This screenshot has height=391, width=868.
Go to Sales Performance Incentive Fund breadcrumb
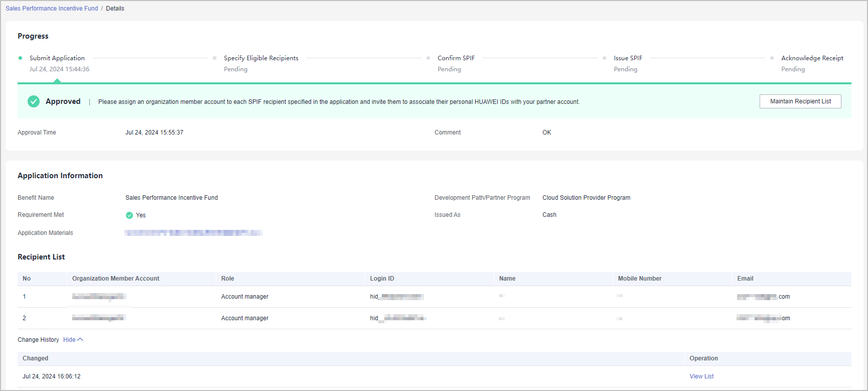pyautogui.click(x=52, y=9)
